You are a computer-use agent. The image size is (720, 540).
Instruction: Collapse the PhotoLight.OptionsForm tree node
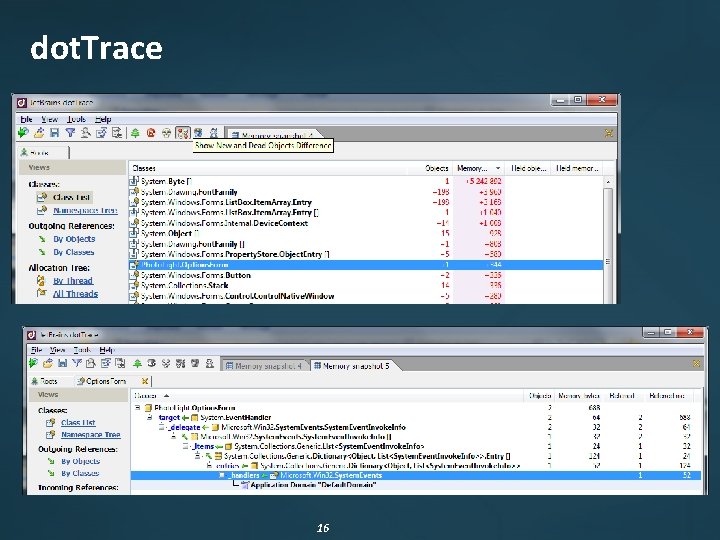click(x=138, y=408)
